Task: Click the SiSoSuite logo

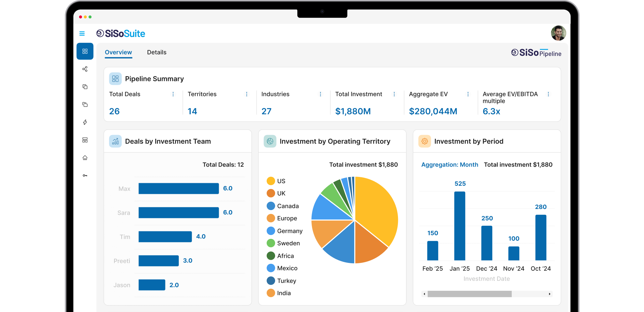Action: click(121, 33)
